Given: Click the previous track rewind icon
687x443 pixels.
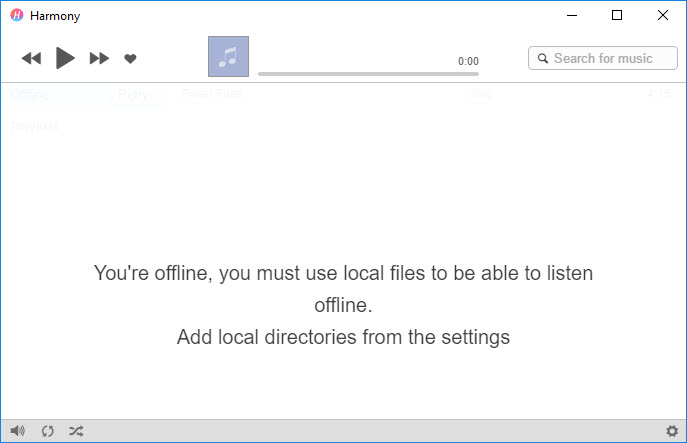Looking at the screenshot, I should pyautogui.click(x=32, y=58).
